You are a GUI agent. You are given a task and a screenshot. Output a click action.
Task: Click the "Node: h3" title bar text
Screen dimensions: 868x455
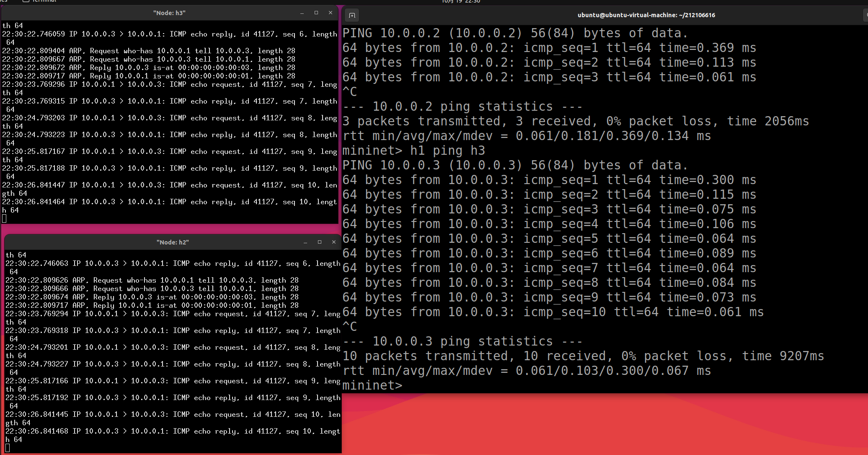point(169,13)
